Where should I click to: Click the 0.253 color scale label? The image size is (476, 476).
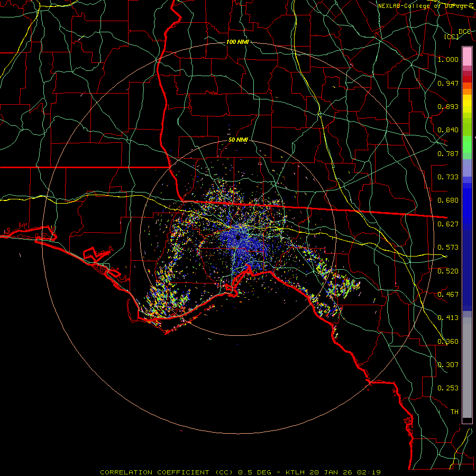448,388
